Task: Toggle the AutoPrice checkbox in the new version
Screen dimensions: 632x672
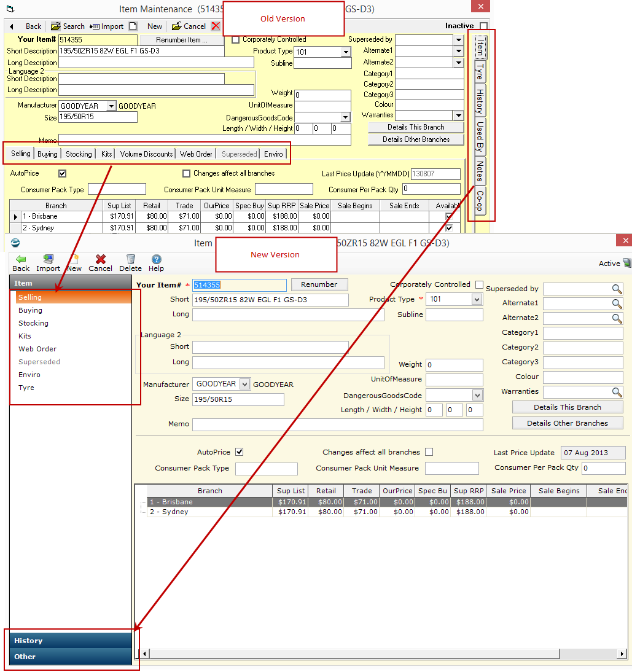Action: pyautogui.click(x=240, y=451)
